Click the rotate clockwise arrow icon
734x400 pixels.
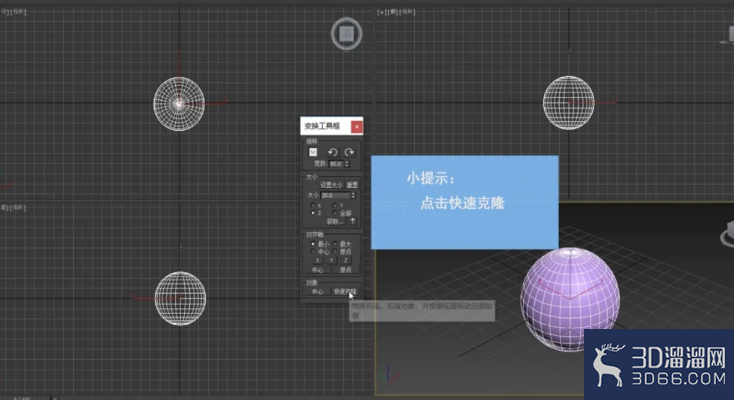349,152
